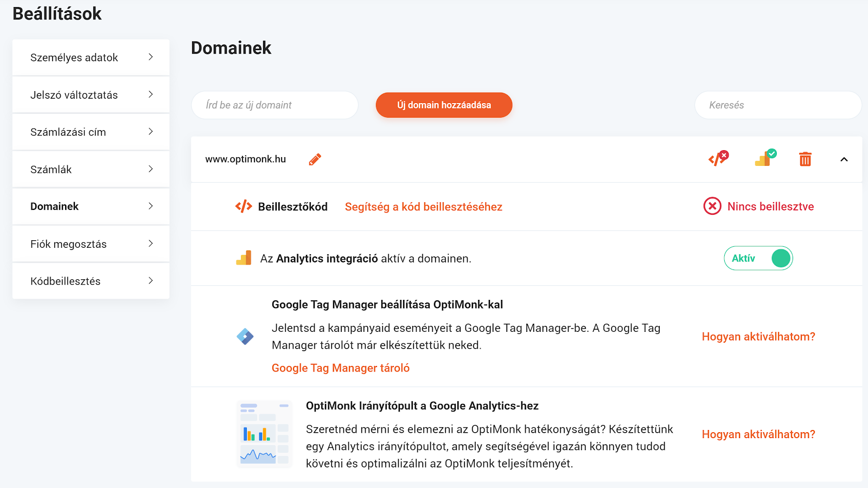Open Google Tag Manager tároló link
Image resolution: width=868 pixels, height=488 pixels.
click(341, 368)
